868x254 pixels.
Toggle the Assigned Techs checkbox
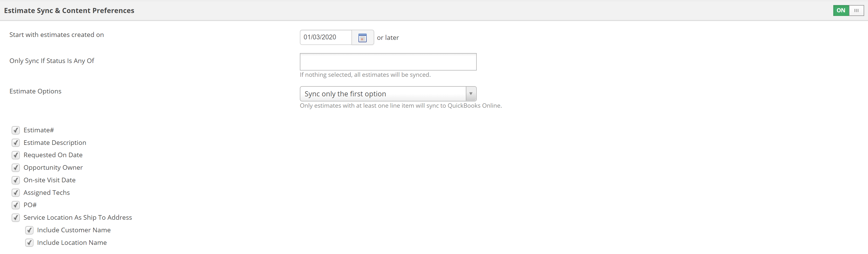tap(15, 193)
